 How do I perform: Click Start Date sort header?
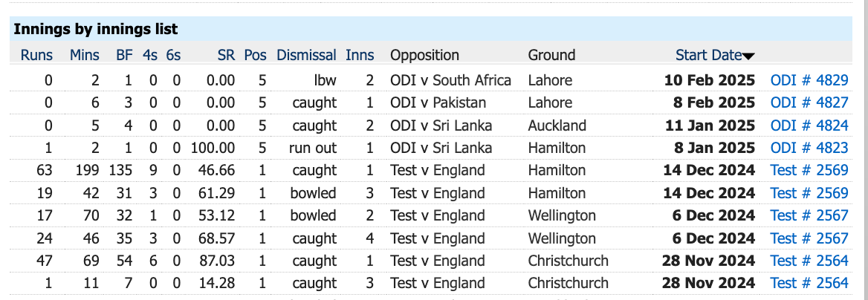(x=708, y=55)
